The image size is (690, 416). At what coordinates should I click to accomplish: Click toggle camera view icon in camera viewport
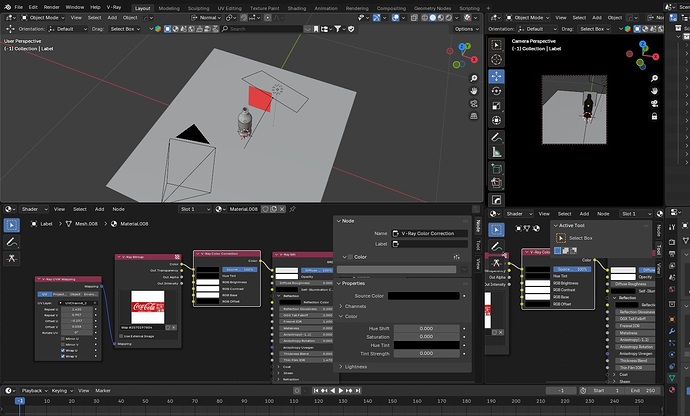tap(654, 103)
